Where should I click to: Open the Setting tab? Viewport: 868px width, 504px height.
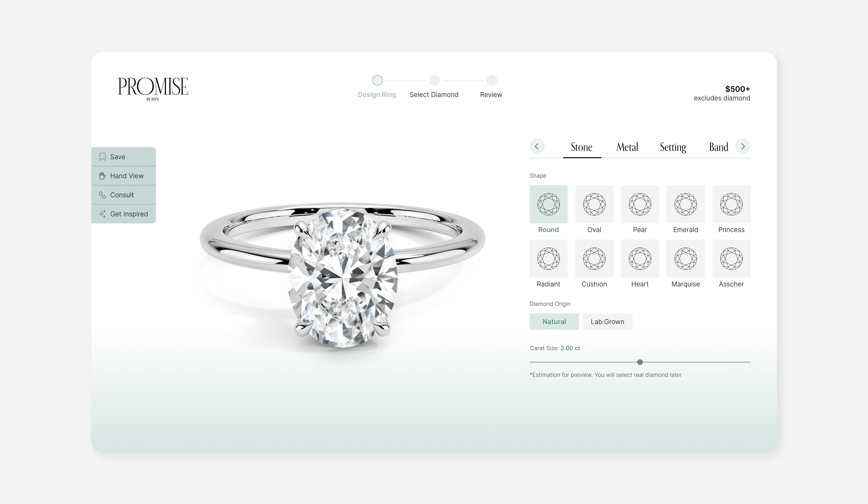click(673, 147)
